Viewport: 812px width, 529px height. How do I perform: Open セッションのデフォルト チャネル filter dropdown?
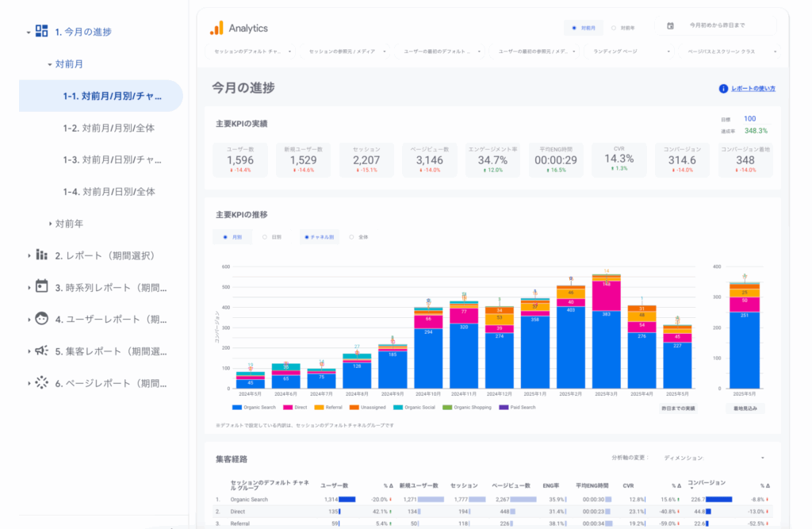251,52
